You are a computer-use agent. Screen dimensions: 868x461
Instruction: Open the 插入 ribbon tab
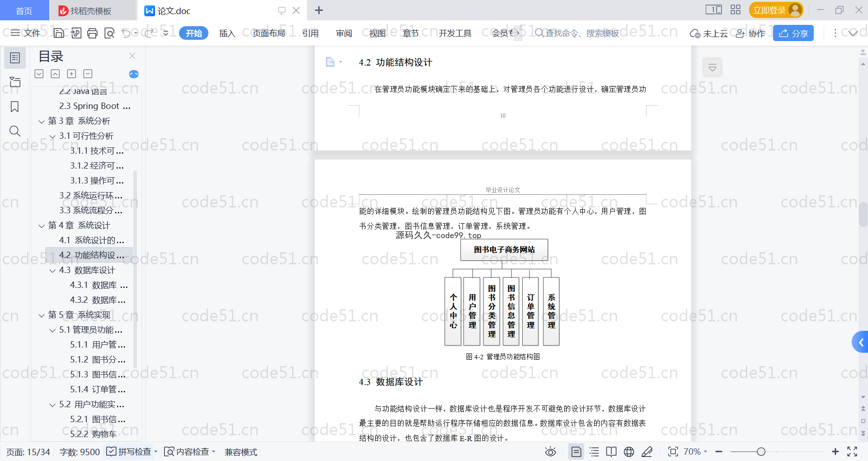227,33
